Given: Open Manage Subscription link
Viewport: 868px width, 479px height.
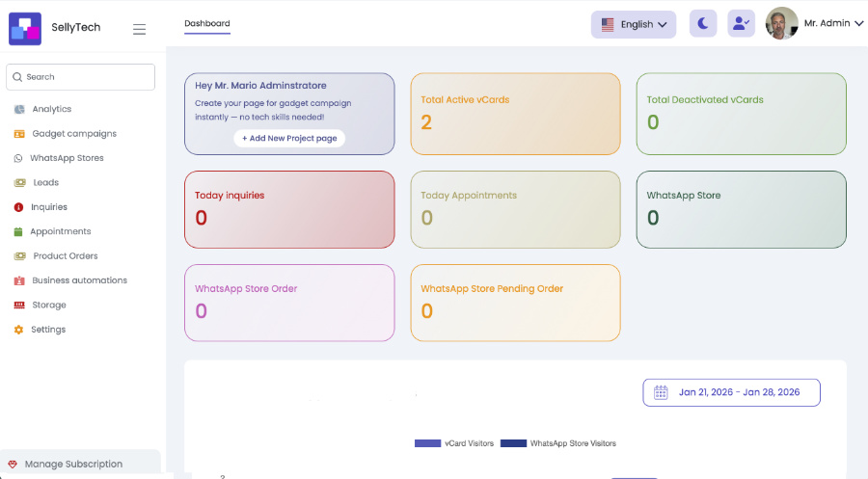Looking at the screenshot, I should [x=73, y=464].
